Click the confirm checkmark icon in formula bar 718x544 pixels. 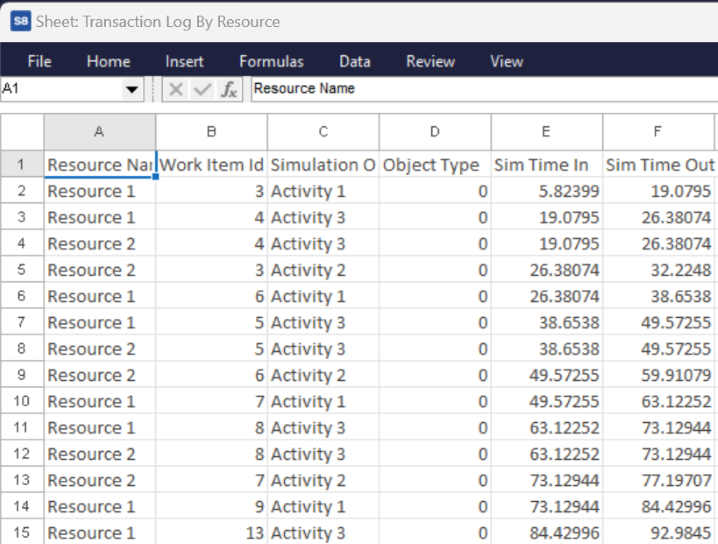pos(202,89)
